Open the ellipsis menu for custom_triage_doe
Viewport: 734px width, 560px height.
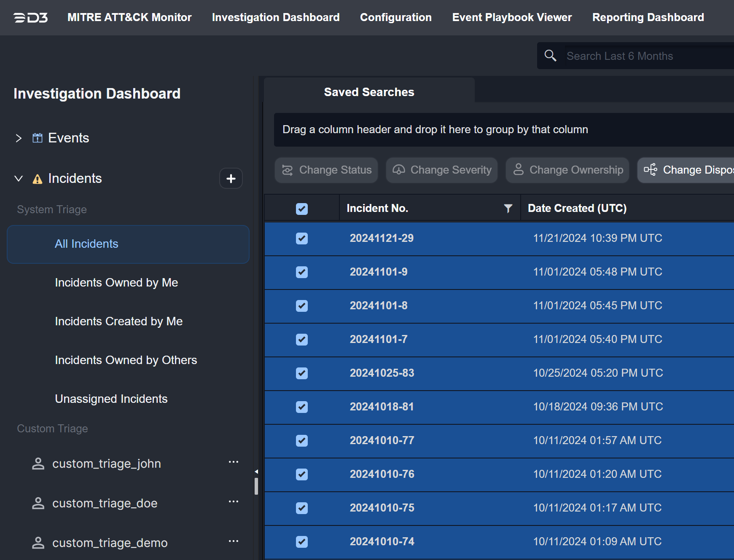[x=234, y=501]
